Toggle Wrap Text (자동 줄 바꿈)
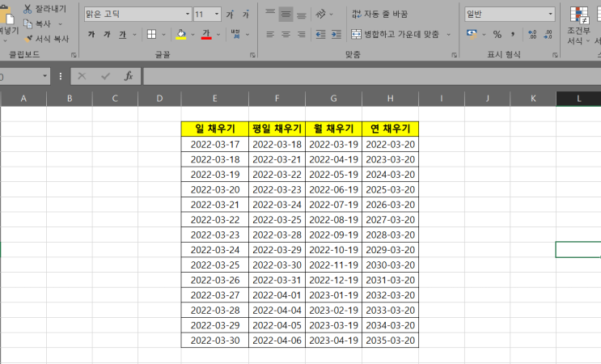Image resolution: width=601 pixels, height=364 pixels. 380,15
